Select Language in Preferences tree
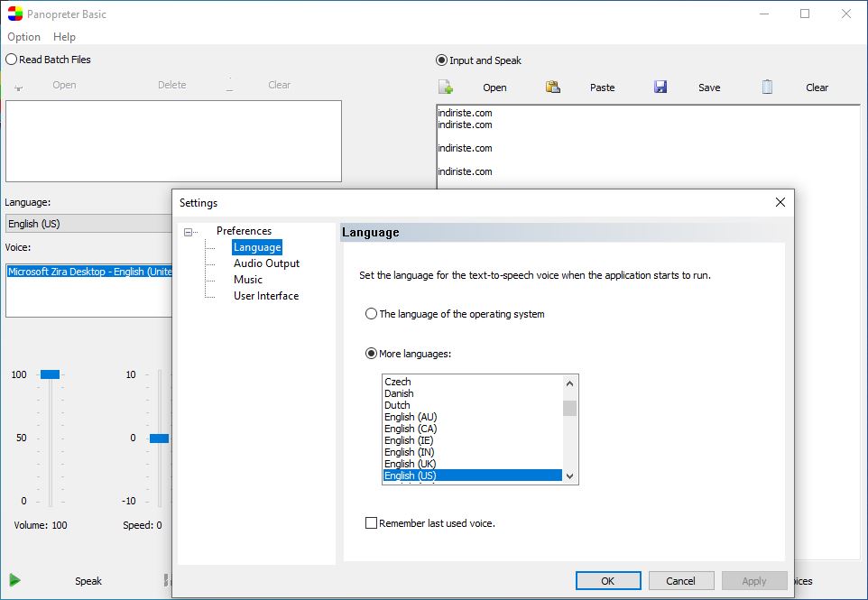The width and height of the screenshot is (868, 600). tap(257, 247)
